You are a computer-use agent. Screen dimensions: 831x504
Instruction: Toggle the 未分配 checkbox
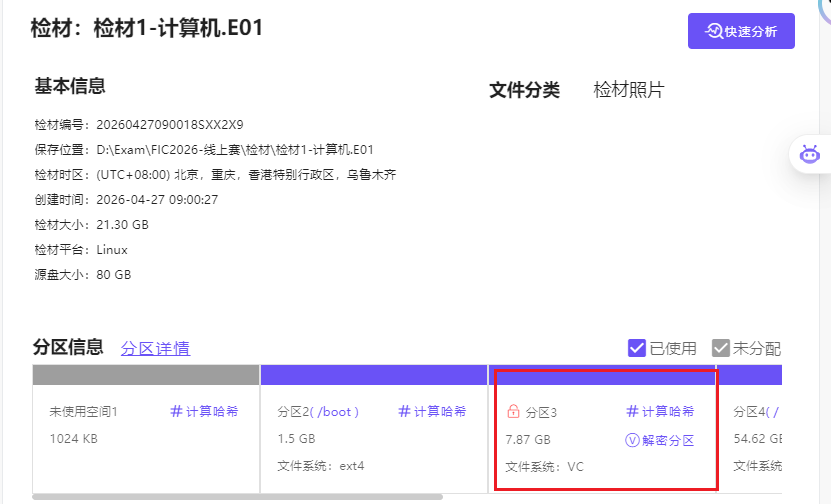720,348
